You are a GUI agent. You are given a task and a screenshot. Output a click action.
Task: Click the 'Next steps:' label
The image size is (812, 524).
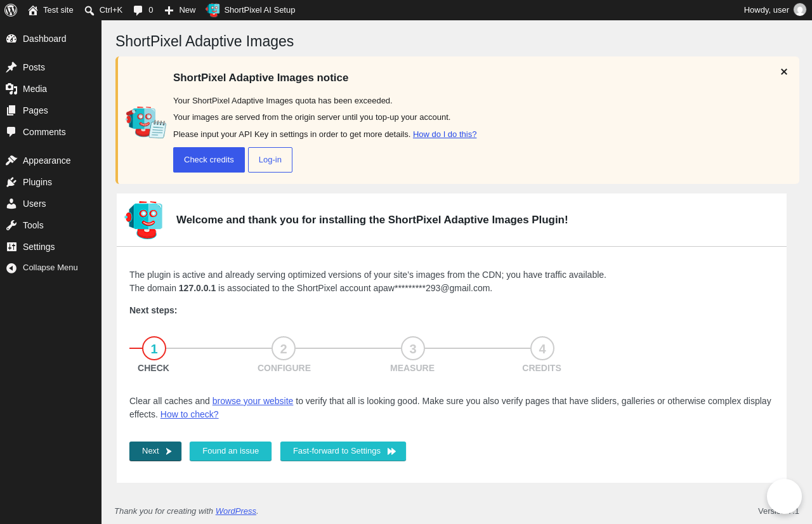(154, 310)
